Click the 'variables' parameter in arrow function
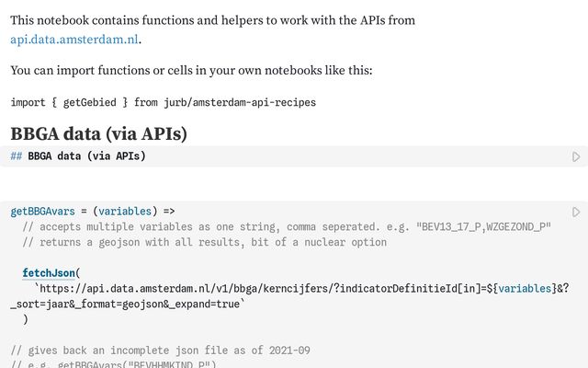Viewport: 588px width, 368px height. click(126, 211)
